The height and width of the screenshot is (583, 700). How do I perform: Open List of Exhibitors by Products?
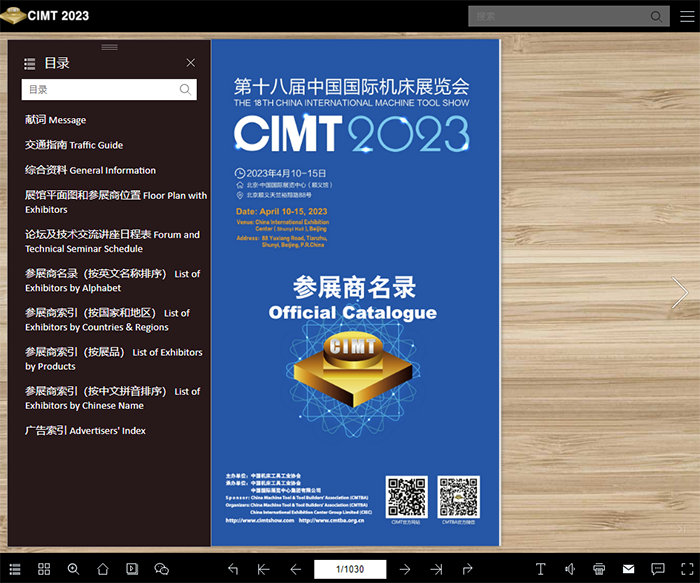coord(113,359)
